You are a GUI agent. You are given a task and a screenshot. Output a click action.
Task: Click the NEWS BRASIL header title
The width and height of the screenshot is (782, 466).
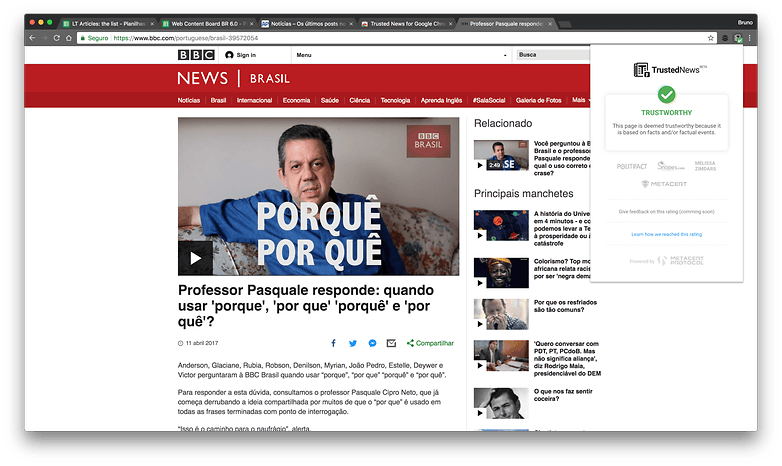233,78
